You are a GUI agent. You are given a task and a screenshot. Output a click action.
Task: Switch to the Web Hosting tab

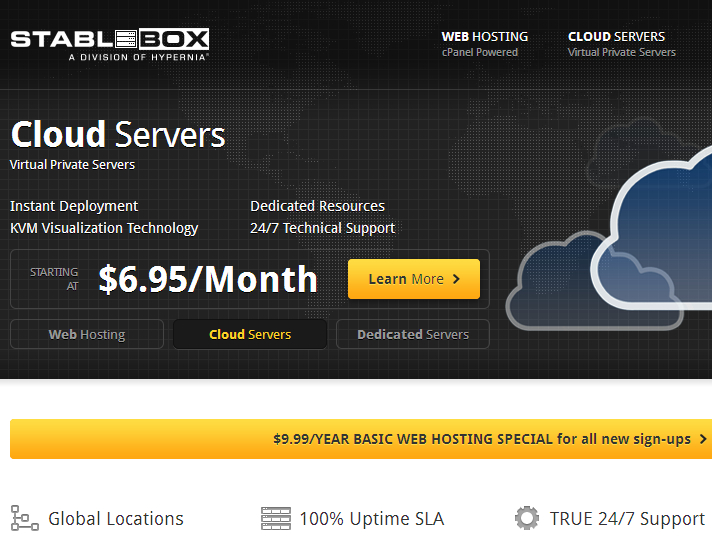click(87, 334)
